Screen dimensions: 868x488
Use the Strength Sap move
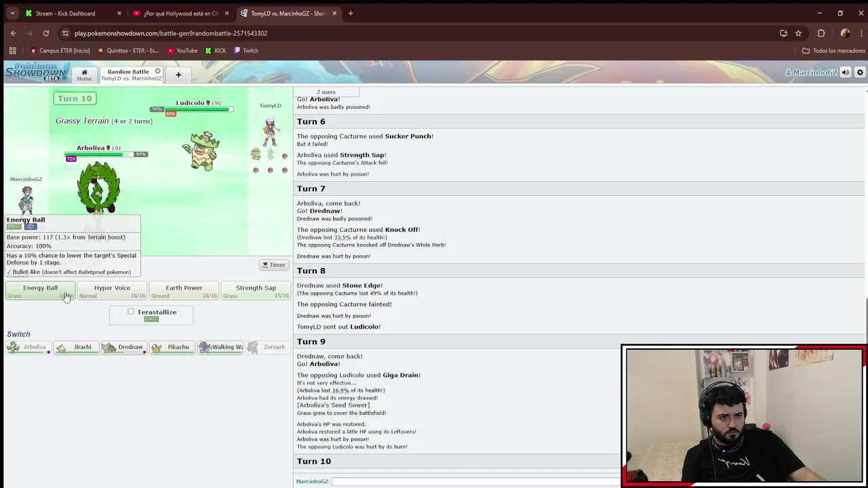coord(256,291)
